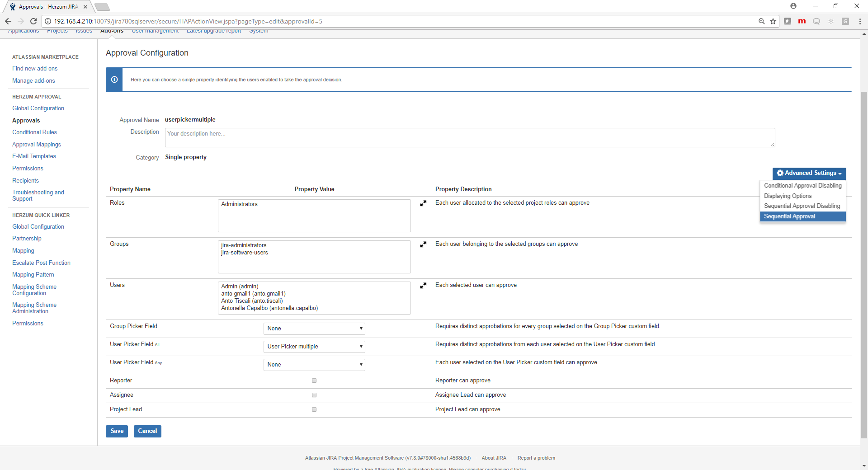Expand the Roles list with expand icon
Screen dimensions: 868x470
pyautogui.click(x=423, y=203)
